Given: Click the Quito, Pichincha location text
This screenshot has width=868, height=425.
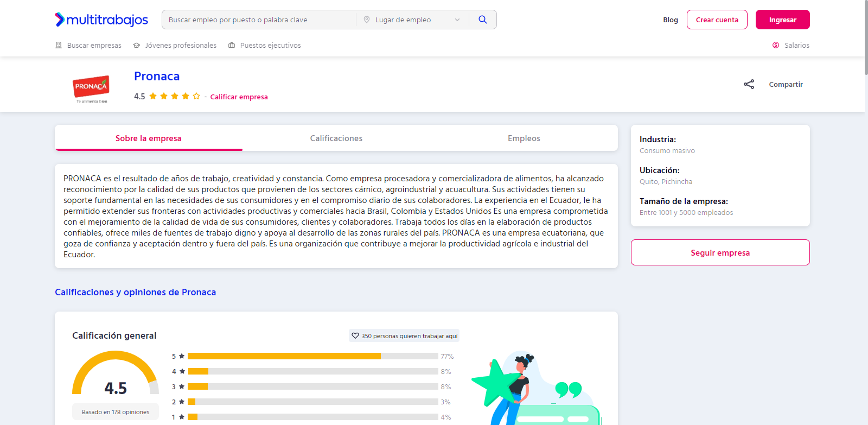Looking at the screenshot, I should (666, 182).
